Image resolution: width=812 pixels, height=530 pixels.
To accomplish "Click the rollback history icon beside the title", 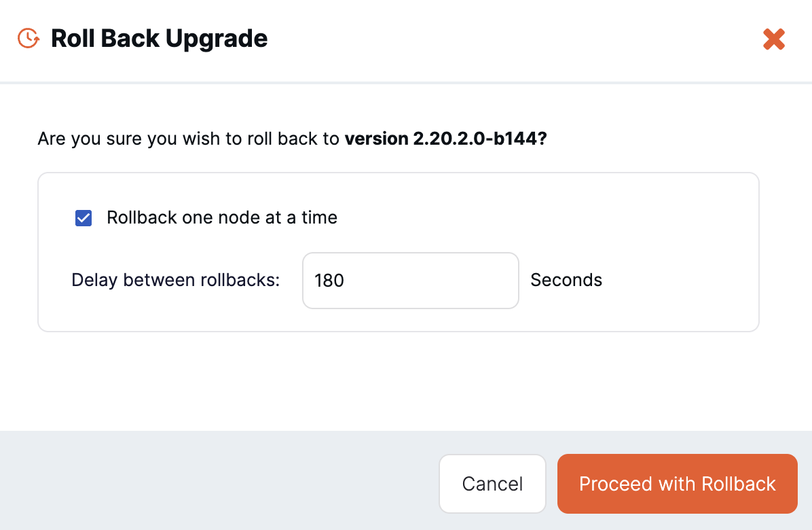I will (28, 39).
